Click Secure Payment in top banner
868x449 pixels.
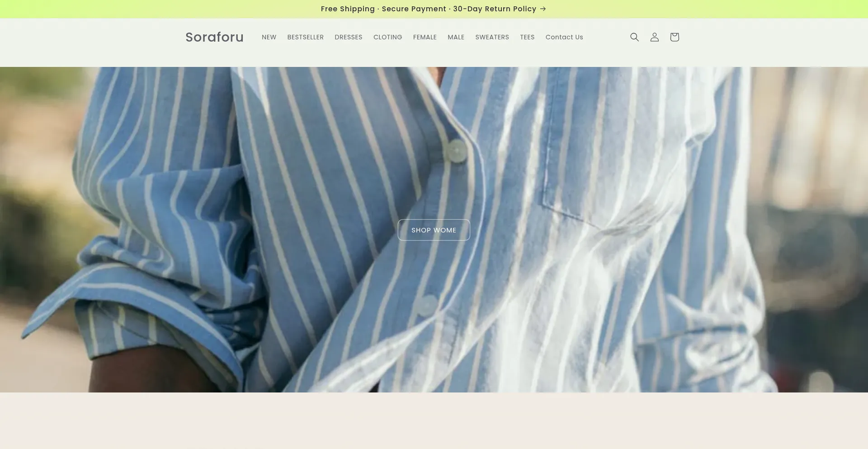pyautogui.click(x=414, y=9)
